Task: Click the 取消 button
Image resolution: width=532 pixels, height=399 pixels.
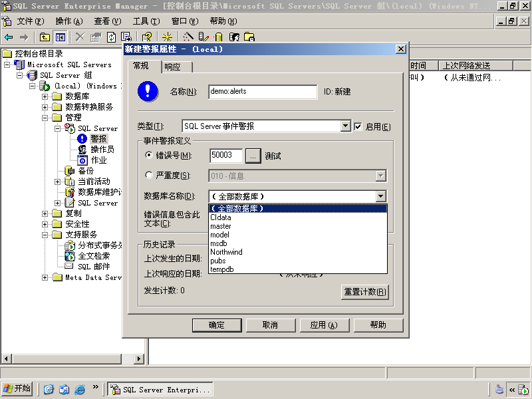Action: pyautogui.click(x=271, y=325)
